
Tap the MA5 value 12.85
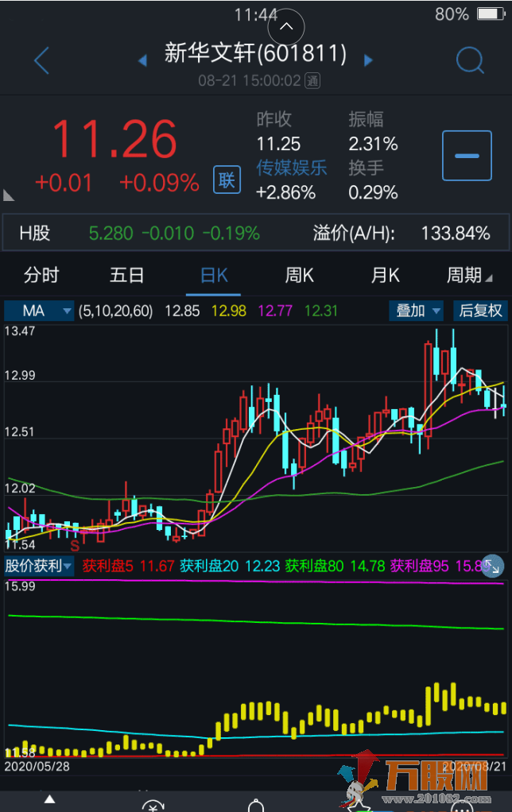182,311
